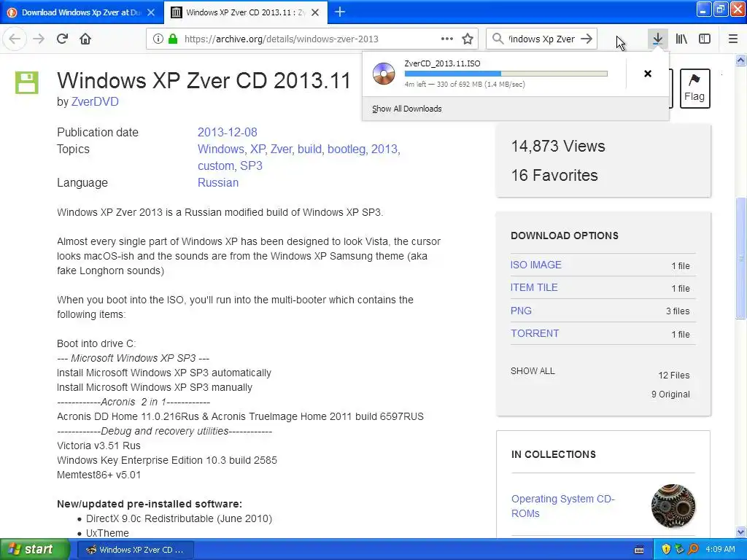
Task: Click the 4:09 AM system clock
Action: coord(720,549)
